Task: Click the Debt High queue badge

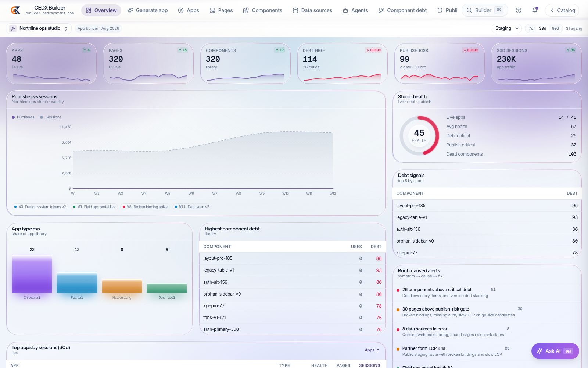Action: 373,50
